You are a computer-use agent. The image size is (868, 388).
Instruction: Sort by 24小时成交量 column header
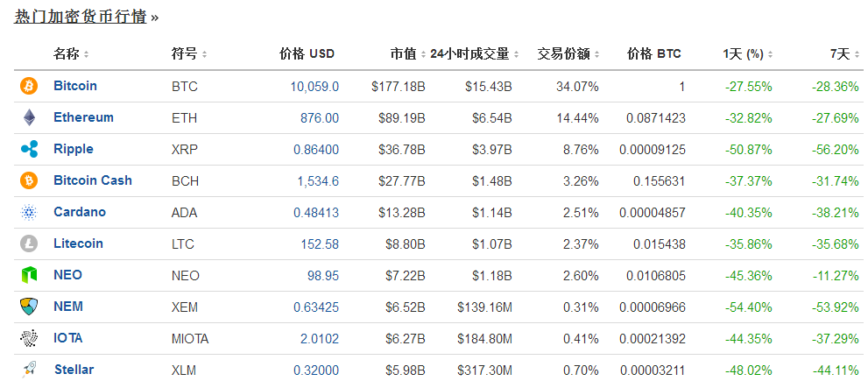pos(470,54)
